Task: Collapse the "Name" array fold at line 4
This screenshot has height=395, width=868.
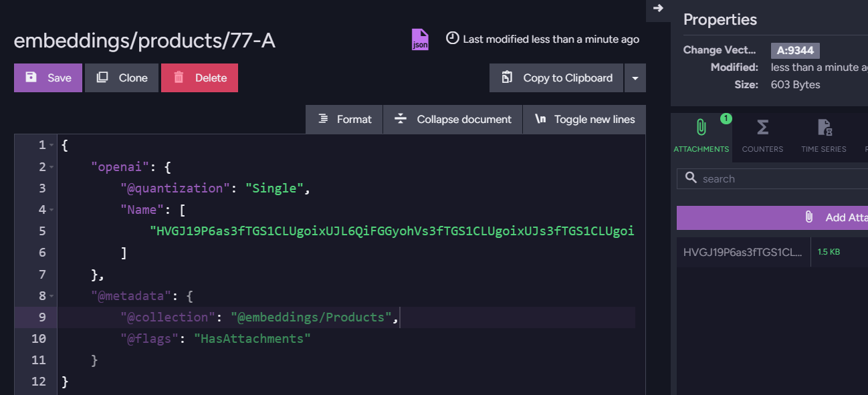Action: point(51,210)
